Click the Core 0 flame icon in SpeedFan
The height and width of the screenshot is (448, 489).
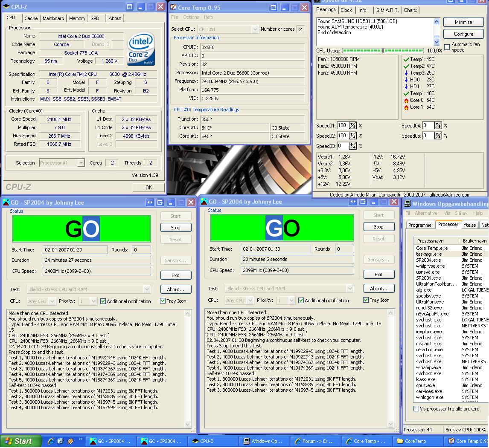point(406,100)
